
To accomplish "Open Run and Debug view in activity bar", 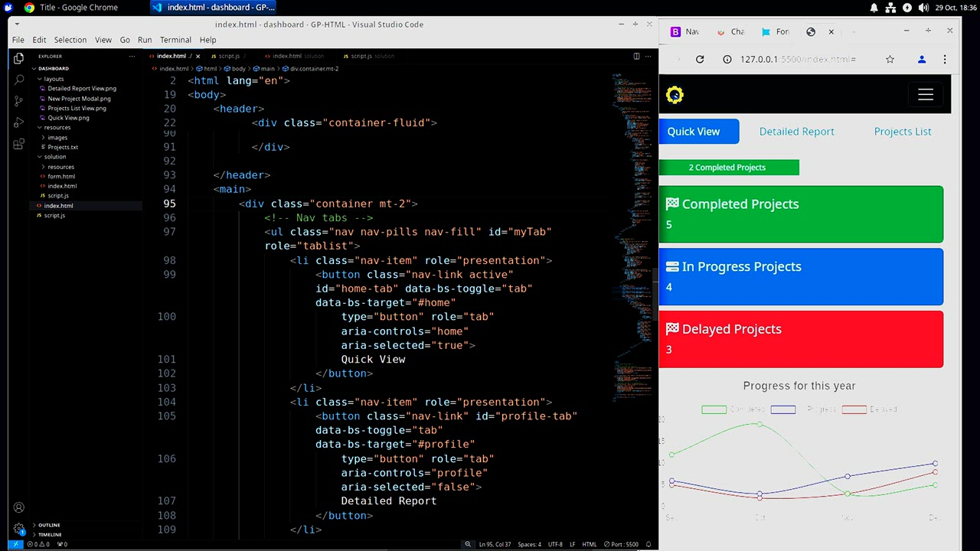I will click(x=18, y=122).
